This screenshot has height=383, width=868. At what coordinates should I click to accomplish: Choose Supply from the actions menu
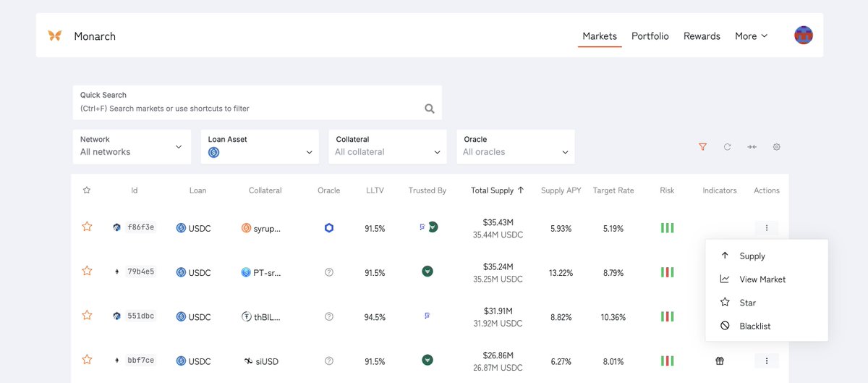pos(767,256)
